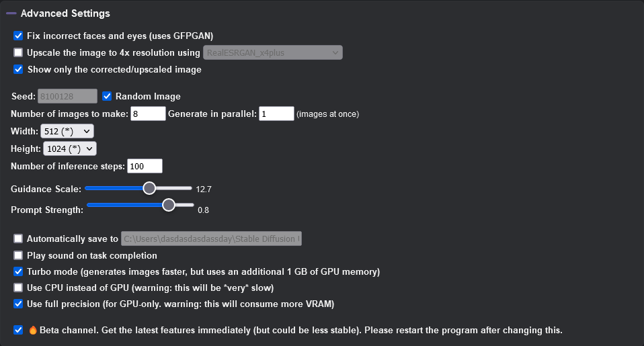
Task: Click the Number of inference steps field
Action: (145, 166)
